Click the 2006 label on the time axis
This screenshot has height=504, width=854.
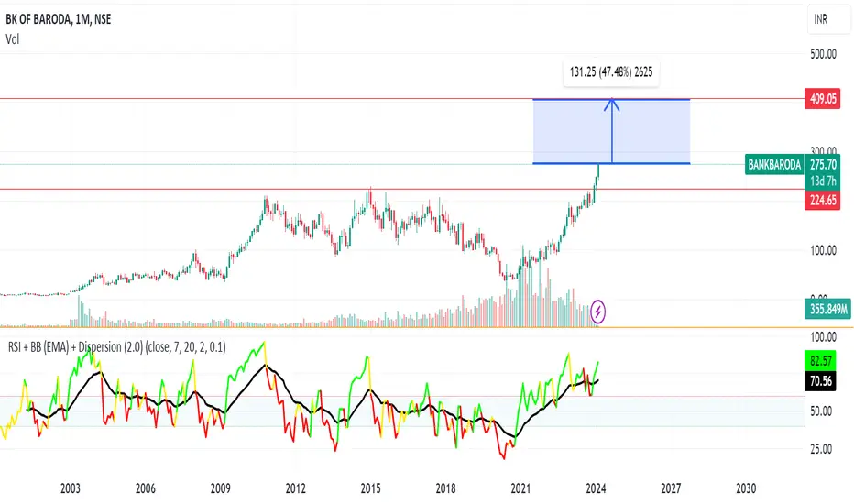(x=146, y=488)
